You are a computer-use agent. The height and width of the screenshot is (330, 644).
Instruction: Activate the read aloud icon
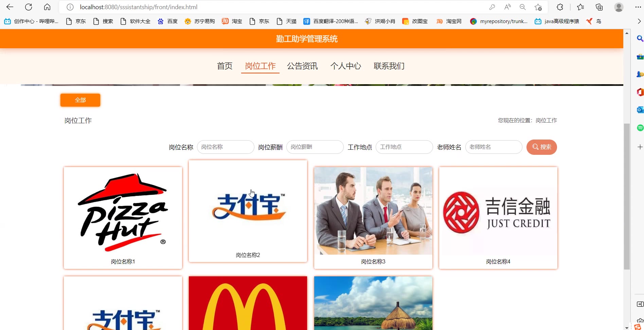(x=507, y=7)
